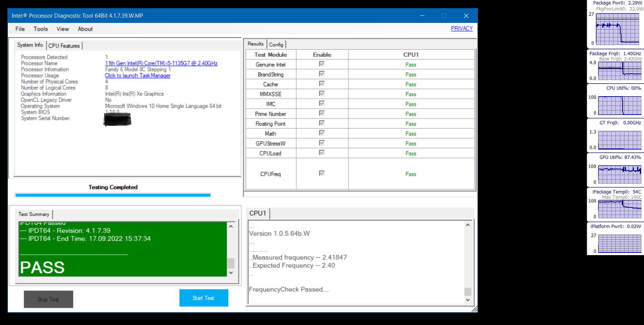Click the GT Frq0 graph
The height and width of the screenshot is (325, 644).
point(620,140)
